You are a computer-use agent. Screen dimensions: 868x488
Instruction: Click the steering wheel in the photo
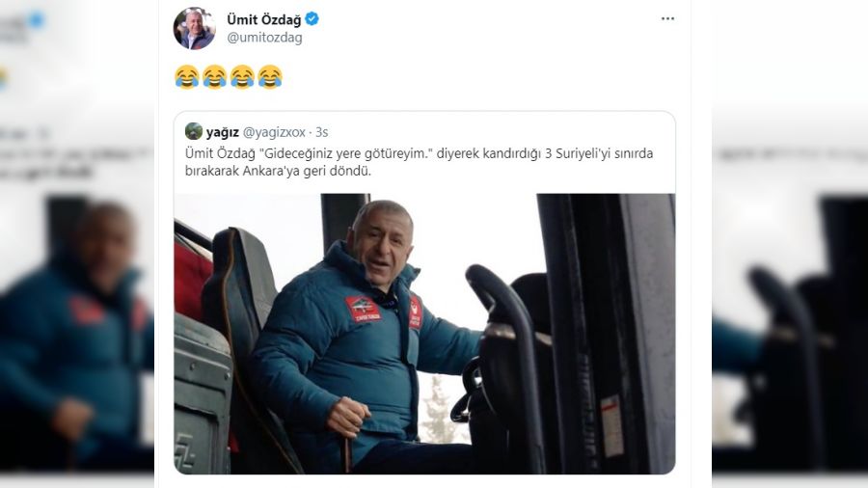pyautogui.click(x=465, y=391)
